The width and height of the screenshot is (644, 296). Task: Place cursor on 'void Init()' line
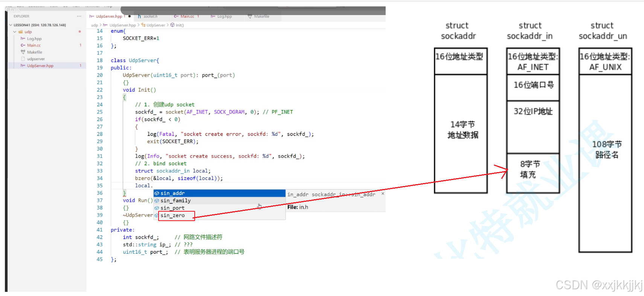click(139, 90)
